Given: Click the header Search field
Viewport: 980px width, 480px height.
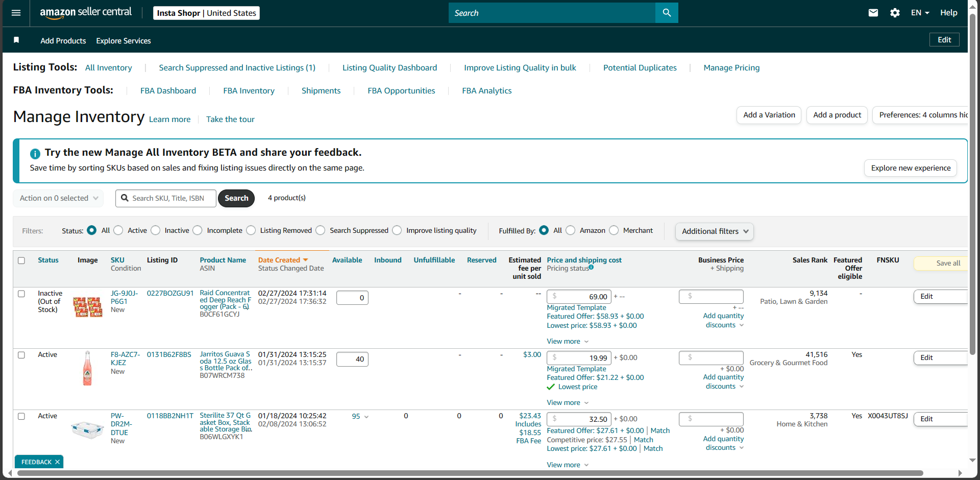Looking at the screenshot, I should click(552, 13).
